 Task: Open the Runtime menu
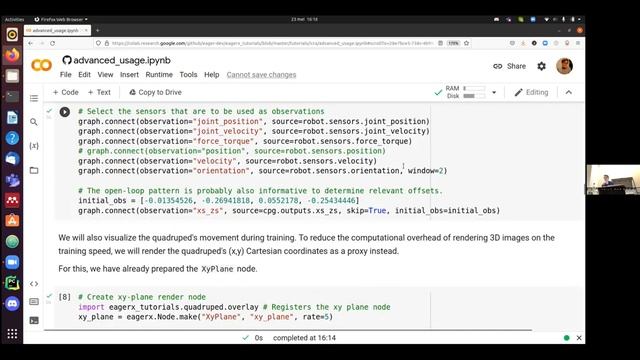[159, 75]
